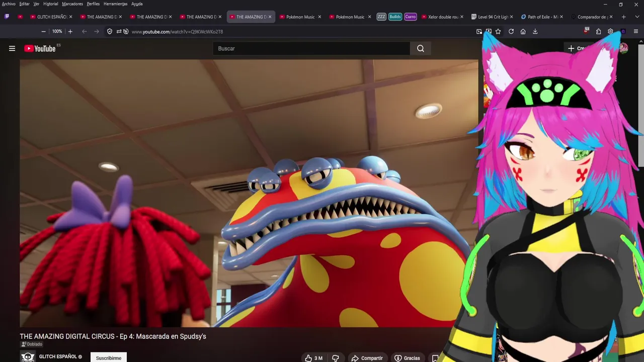The width and height of the screenshot is (644, 362).
Task: Open the pinned Twitch tab
Action: click(7, 17)
